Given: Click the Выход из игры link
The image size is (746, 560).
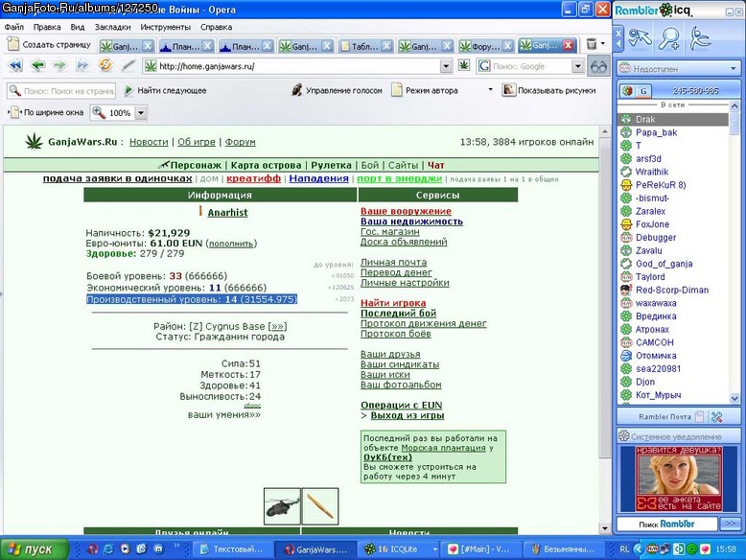Looking at the screenshot, I should pos(408,415).
